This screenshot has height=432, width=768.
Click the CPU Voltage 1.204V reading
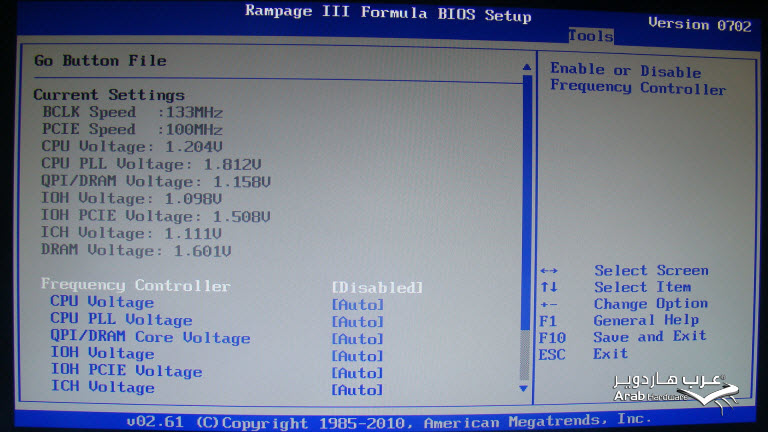click(132, 146)
